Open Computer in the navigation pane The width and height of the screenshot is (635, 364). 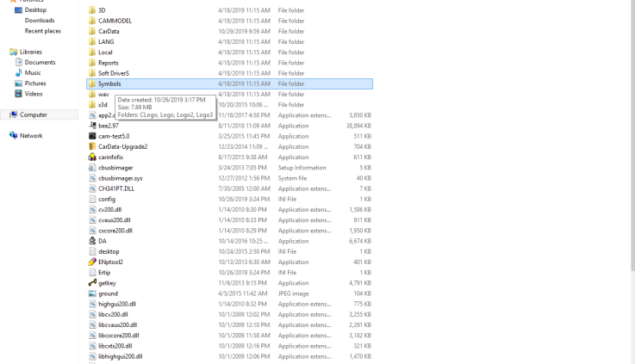click(34, 114)
